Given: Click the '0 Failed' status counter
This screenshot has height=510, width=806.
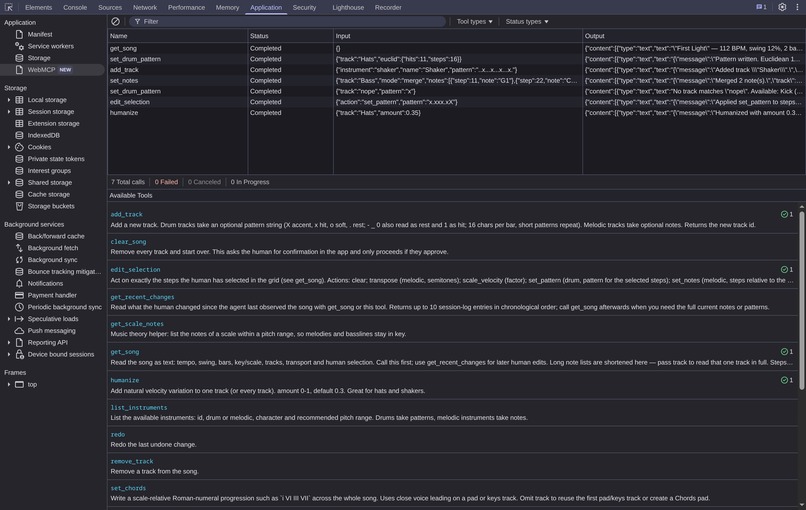Looking at the screenshot, I should coord(166,182).
